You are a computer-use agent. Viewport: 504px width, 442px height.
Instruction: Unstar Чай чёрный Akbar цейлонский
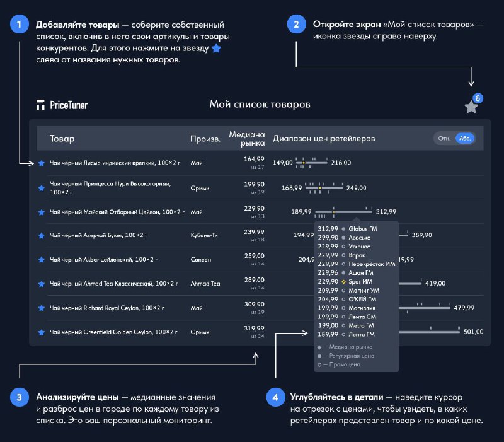click(42, 260)
